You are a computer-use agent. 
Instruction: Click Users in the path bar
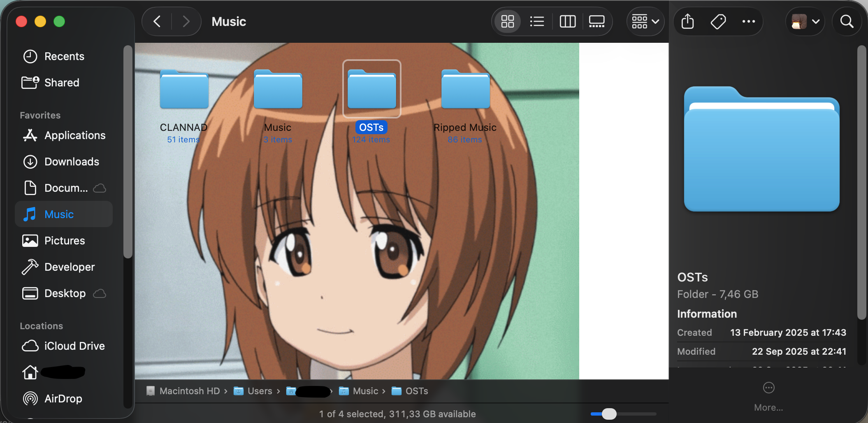(x=253, y=391)
